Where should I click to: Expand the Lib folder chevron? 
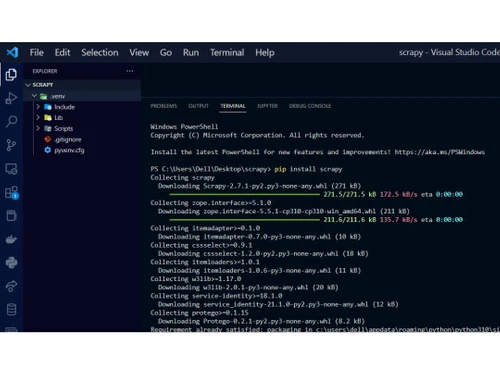click(38, 117)
